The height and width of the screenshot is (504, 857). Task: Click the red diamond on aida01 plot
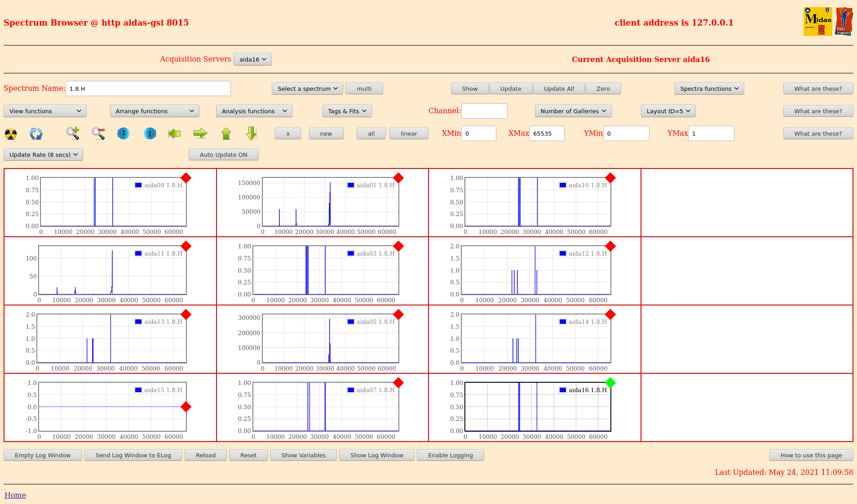tap(398, 178)
